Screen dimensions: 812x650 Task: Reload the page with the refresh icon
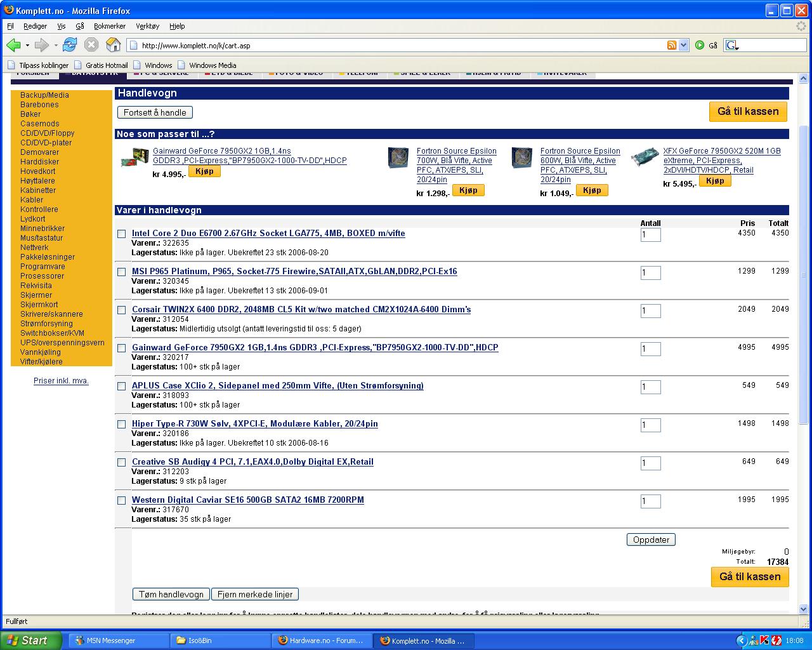pyautogui.click(x=70, y=45)
